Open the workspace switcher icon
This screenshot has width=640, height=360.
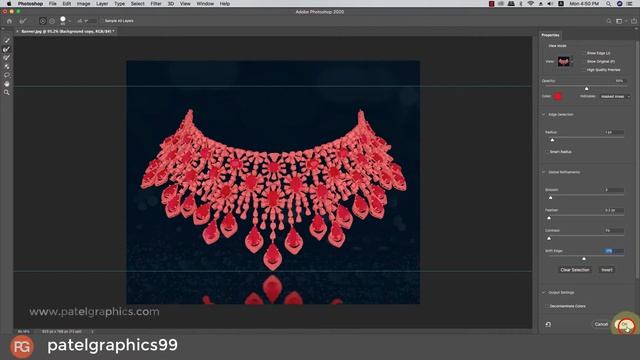point(620,21)
